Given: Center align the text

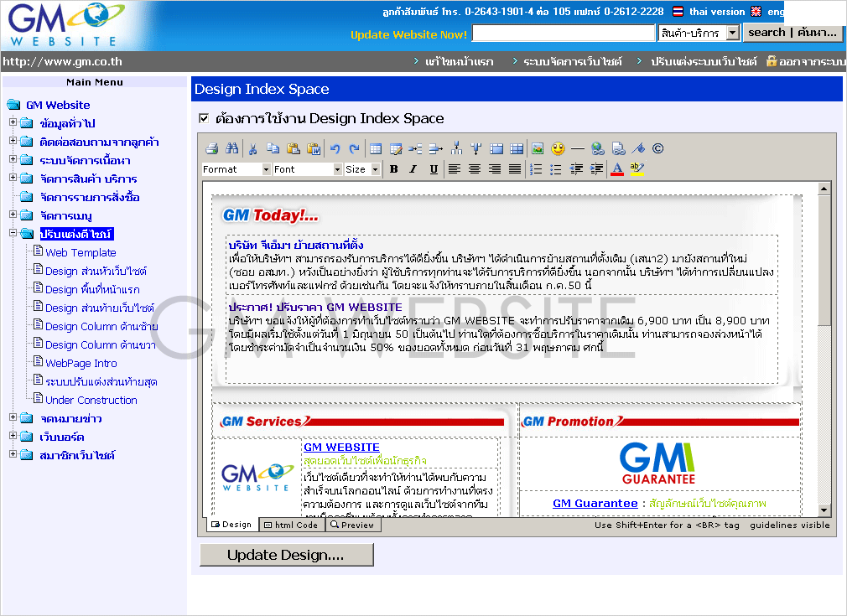Looking at the screenshot, I should tap(475, 169).
